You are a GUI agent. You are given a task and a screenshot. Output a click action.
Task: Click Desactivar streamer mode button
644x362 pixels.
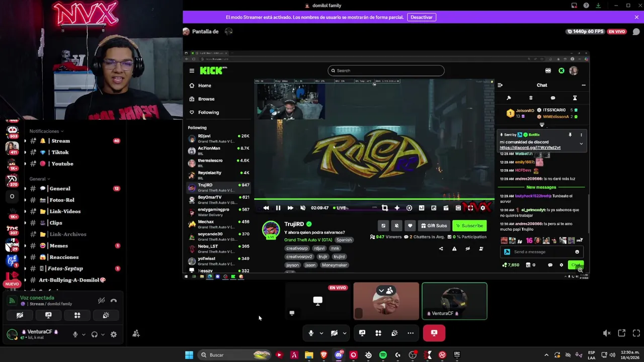[422, 17]
